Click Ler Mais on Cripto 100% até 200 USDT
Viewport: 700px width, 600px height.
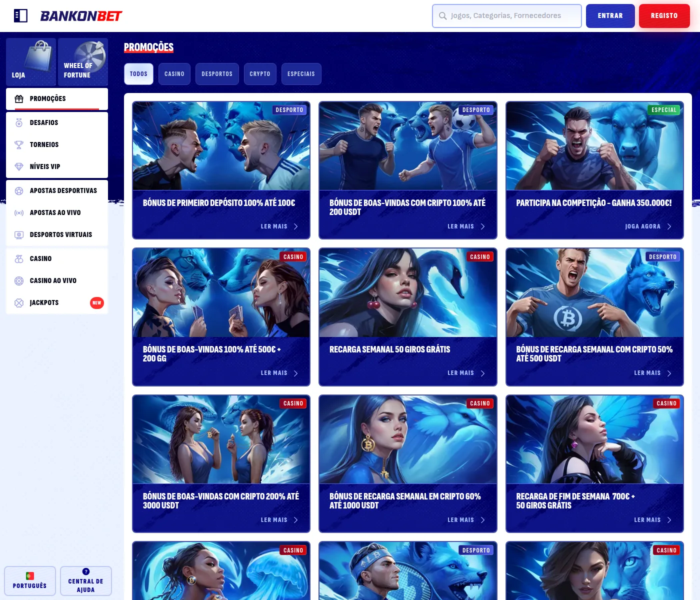tap(460, 226)
